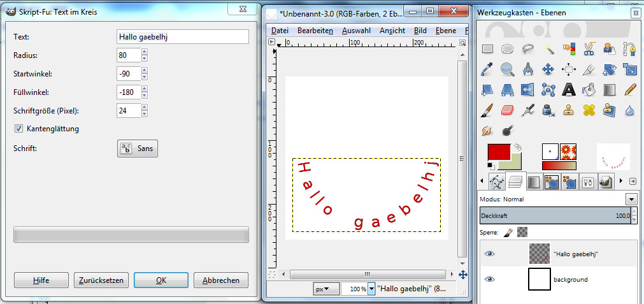
Task: Open the Bearbeiten menu
Action: [315, 31]
